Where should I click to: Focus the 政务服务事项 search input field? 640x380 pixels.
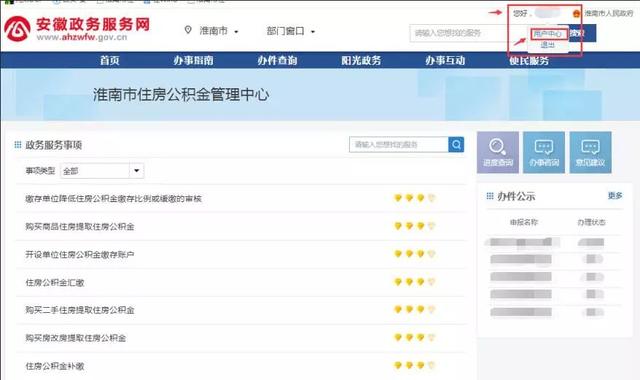click(x=399, y=144)
